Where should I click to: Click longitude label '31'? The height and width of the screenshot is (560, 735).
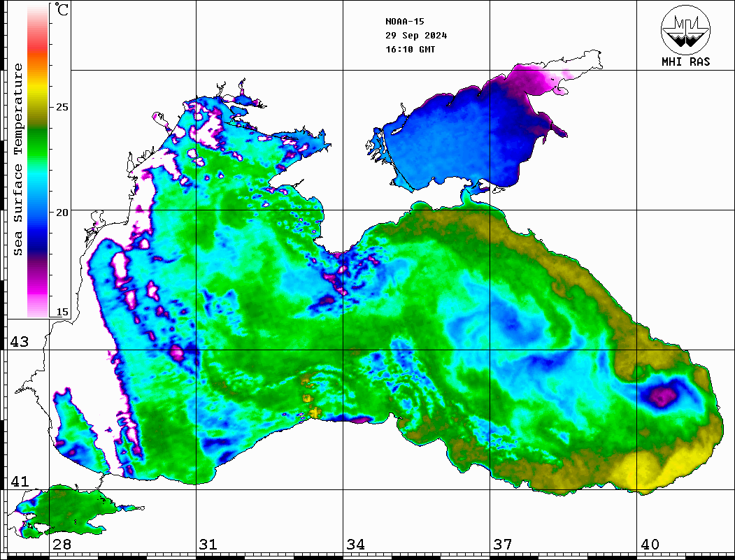208,544
